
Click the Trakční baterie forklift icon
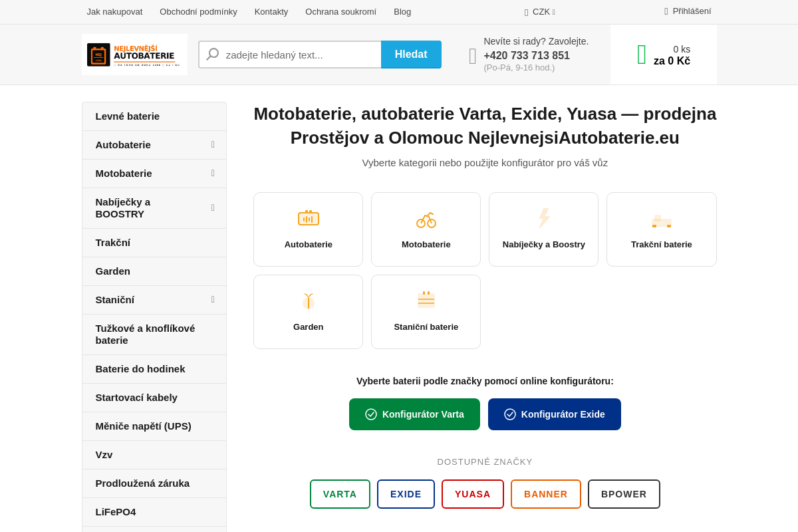click(662, 221)
